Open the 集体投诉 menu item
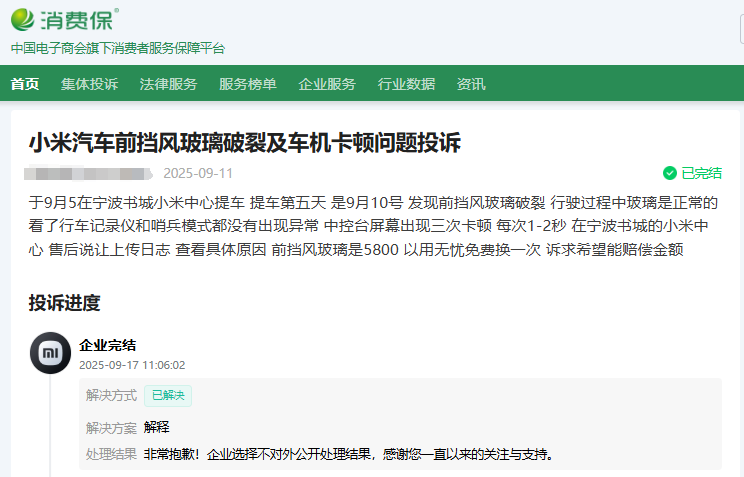 click(89, 84)
